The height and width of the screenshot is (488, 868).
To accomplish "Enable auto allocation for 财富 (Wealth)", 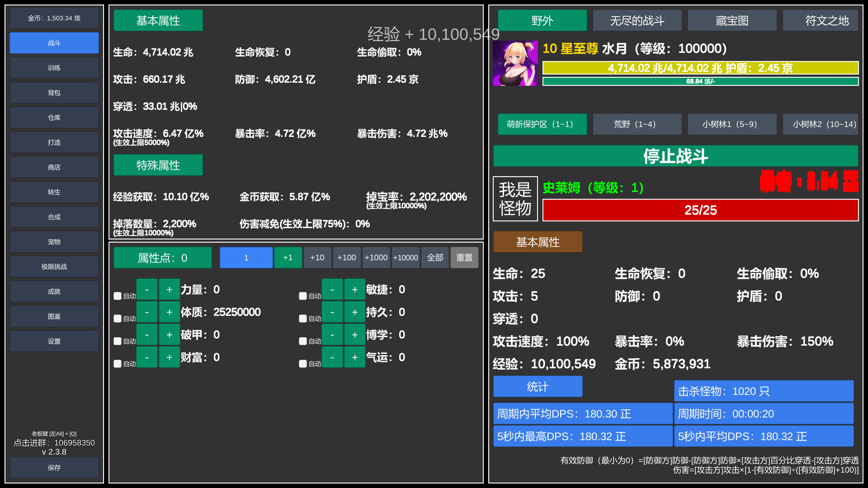I will (x=118, y=364).
